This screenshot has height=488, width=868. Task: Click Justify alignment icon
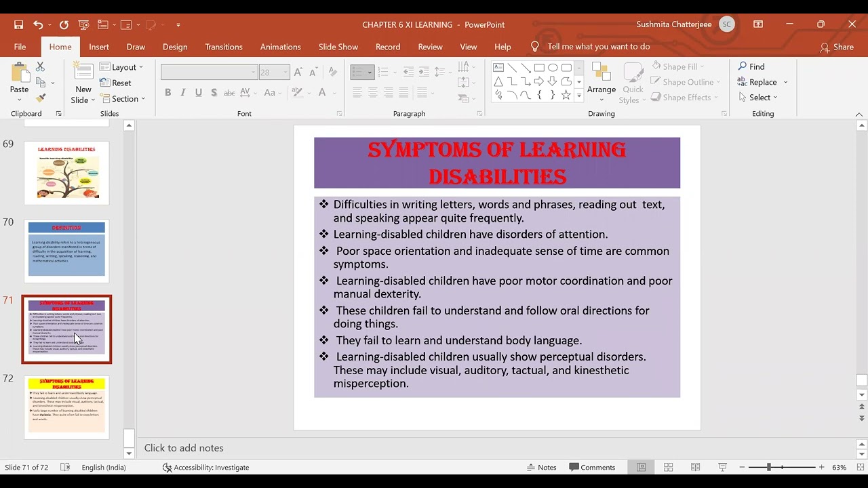click(x=404, y=93)
